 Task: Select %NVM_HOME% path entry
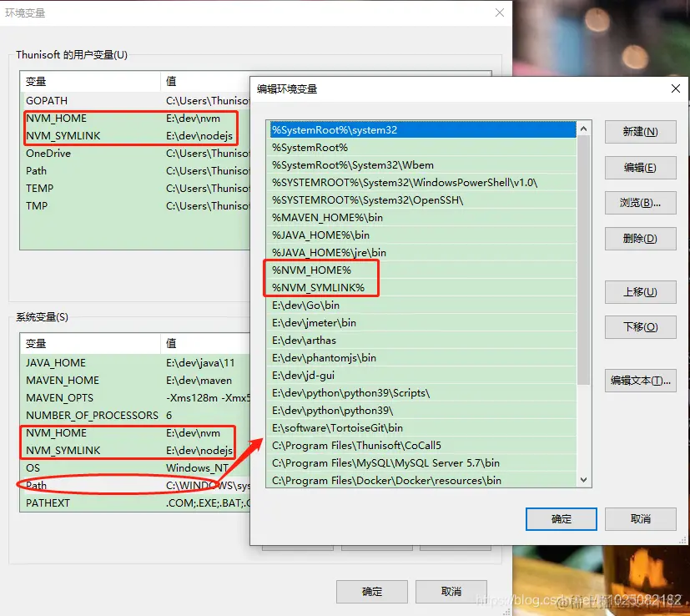(x=421, y=270)
